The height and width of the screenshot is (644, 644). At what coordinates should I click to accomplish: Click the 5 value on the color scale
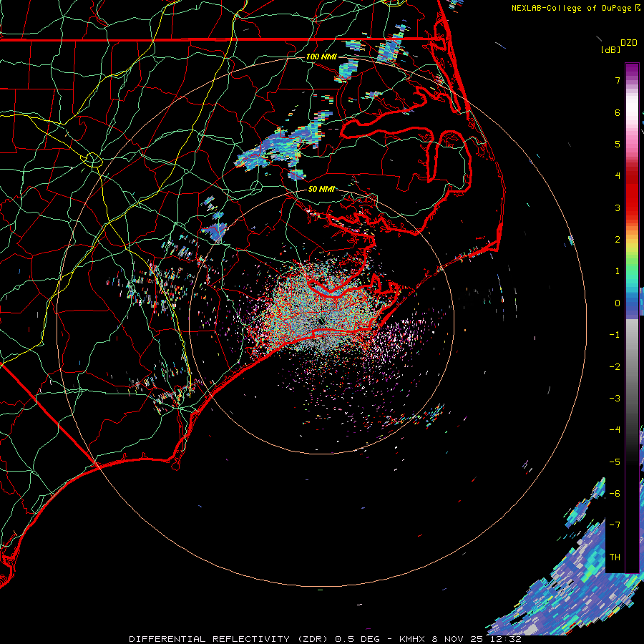618,144
